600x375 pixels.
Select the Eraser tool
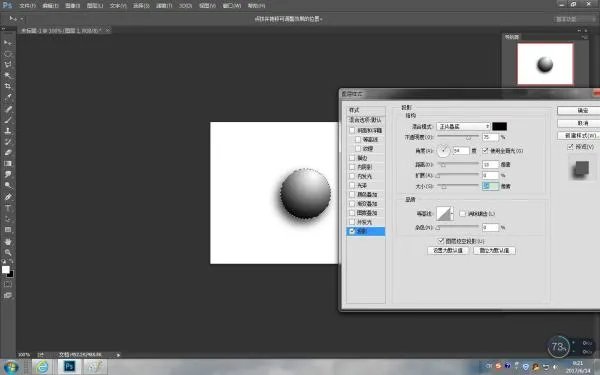tap(8, 152)
